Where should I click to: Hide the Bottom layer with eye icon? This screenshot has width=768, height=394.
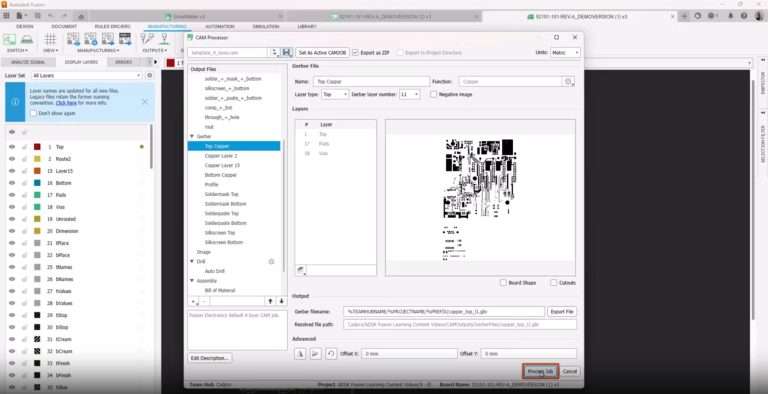tap(12, 183)
